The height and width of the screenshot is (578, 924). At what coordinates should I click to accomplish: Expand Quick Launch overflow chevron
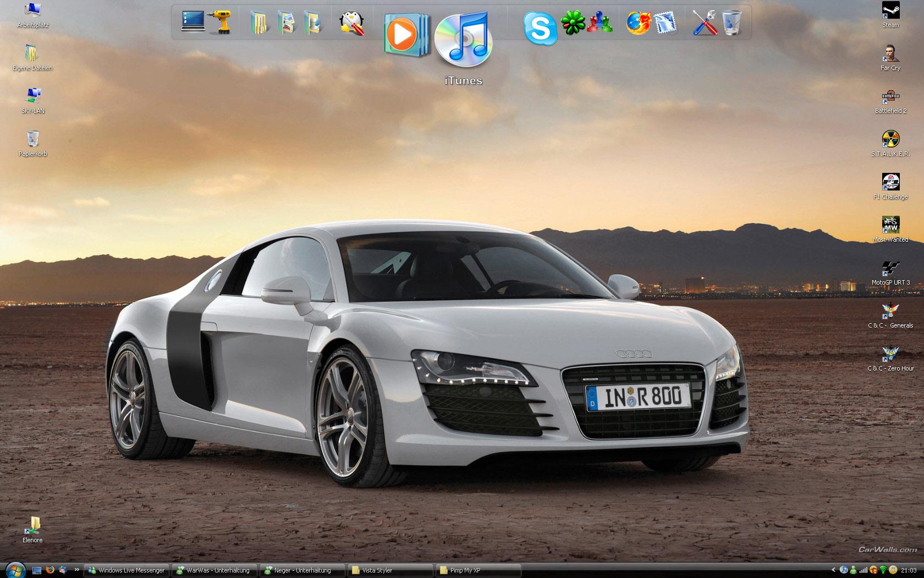click(76, 570)
